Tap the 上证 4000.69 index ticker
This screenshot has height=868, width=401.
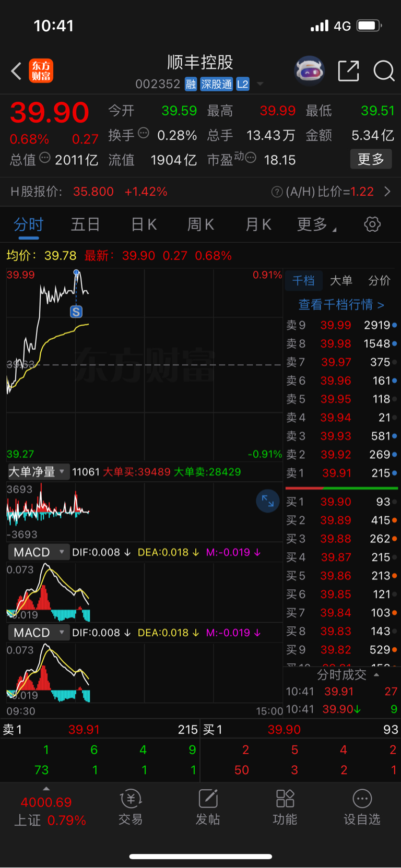coord(50,811)
